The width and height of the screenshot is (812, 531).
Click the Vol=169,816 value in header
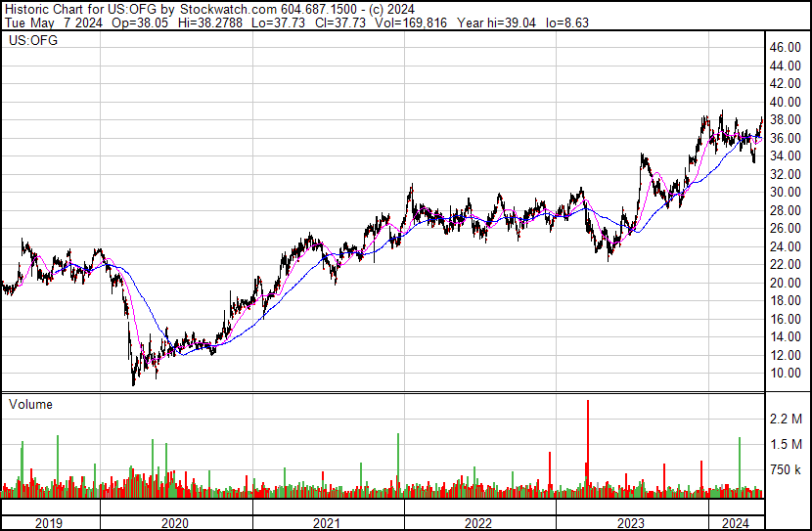pyautogui.click(x=411, y=22)
